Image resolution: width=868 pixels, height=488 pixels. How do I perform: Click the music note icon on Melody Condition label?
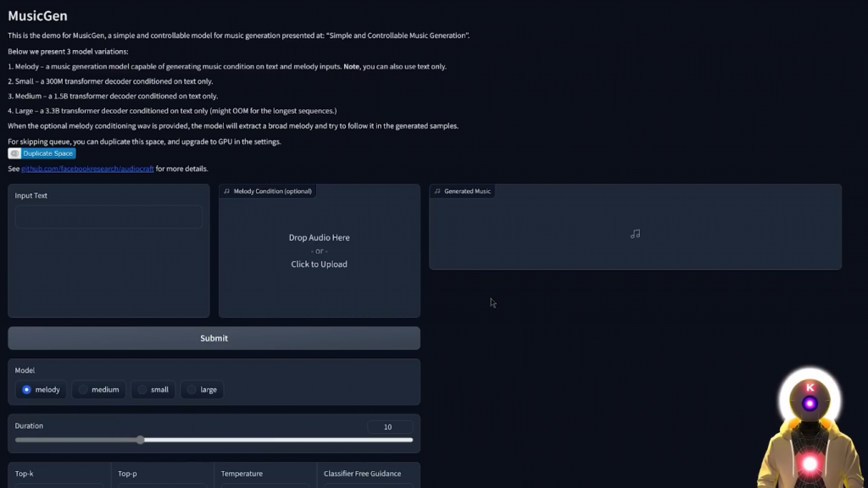click(x=226, y=191)
